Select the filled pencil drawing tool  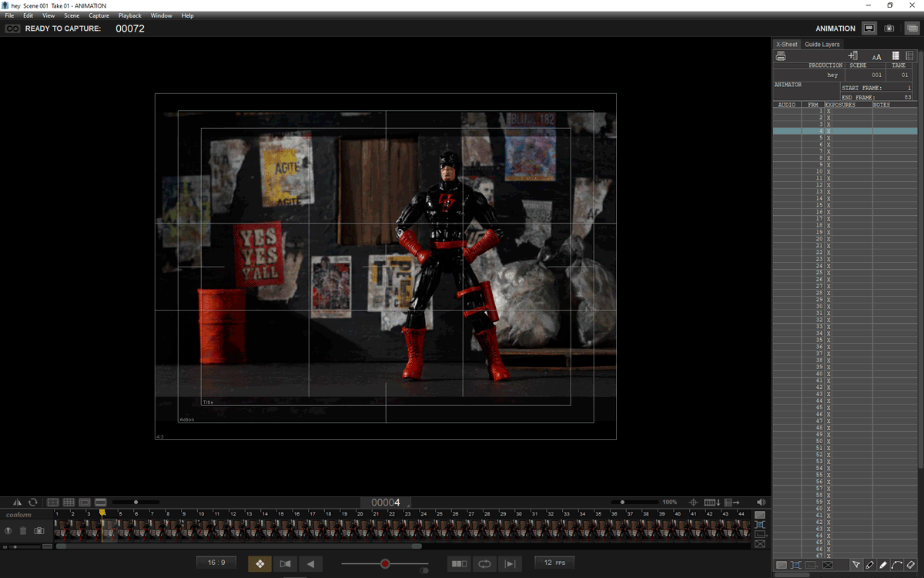[x=883, y=565]
